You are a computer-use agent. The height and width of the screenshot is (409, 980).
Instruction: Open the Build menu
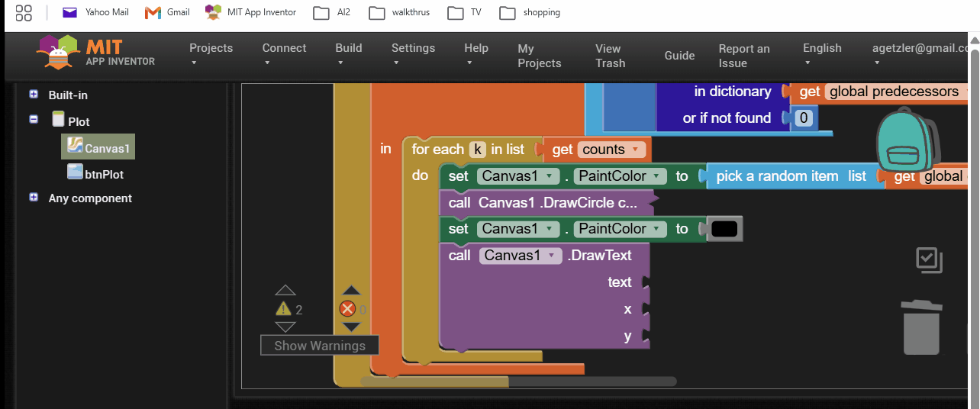349,54
